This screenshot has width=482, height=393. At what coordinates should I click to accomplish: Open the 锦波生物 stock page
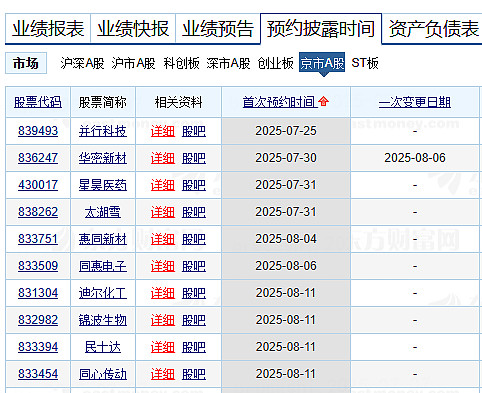click(x=103, y=320)
